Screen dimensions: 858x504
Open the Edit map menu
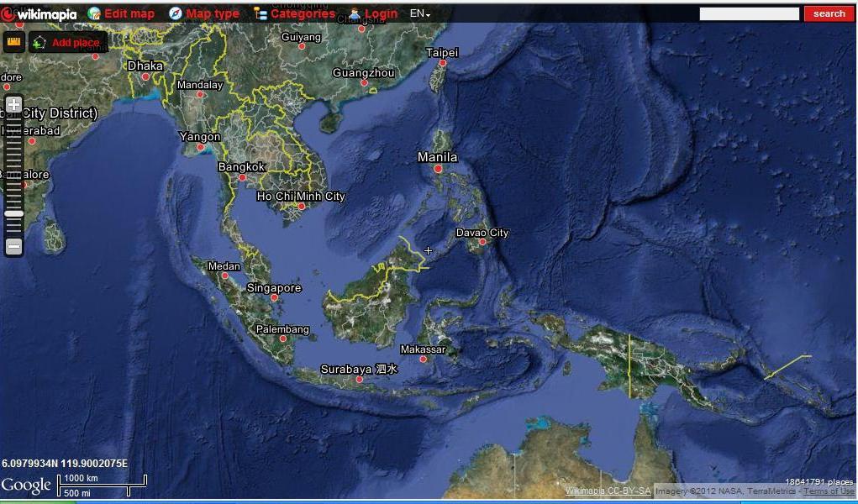[x=122, y=13]
